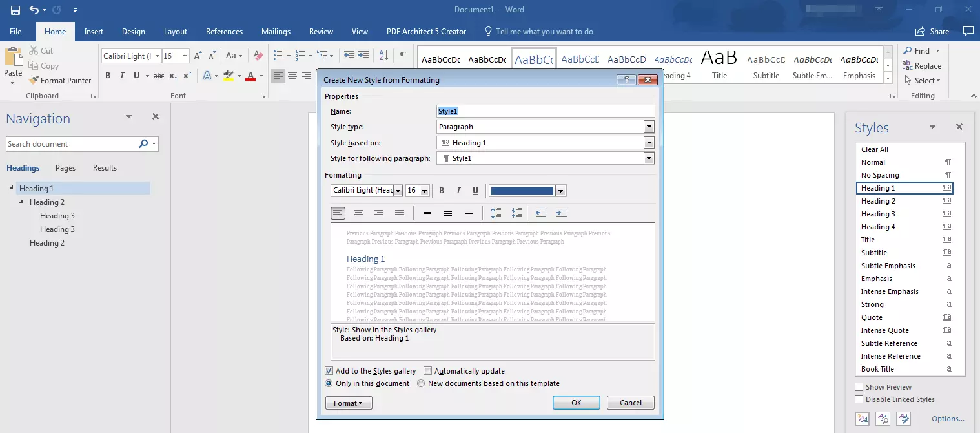Toggle ribbon Strikethrough formatting
Viewport: 980px width, 433px height.
pos(158,76)
